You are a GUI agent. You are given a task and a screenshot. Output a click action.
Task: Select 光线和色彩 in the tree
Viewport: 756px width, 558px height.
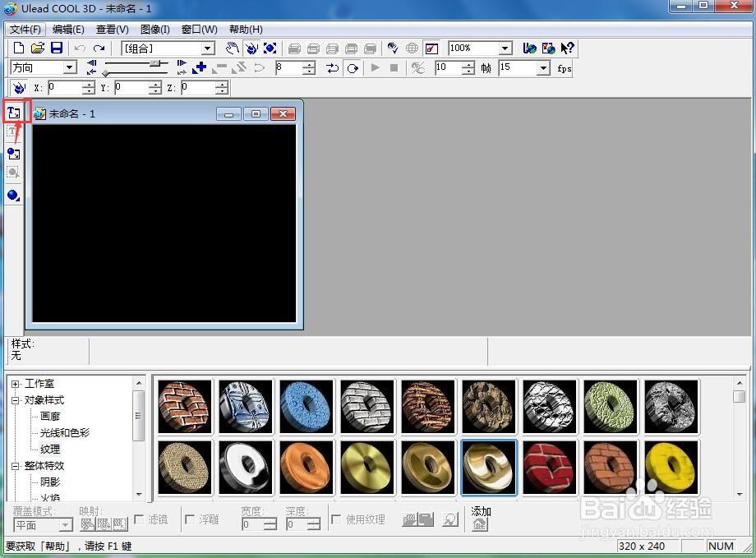pyautogui.click(x=65, y=432)
